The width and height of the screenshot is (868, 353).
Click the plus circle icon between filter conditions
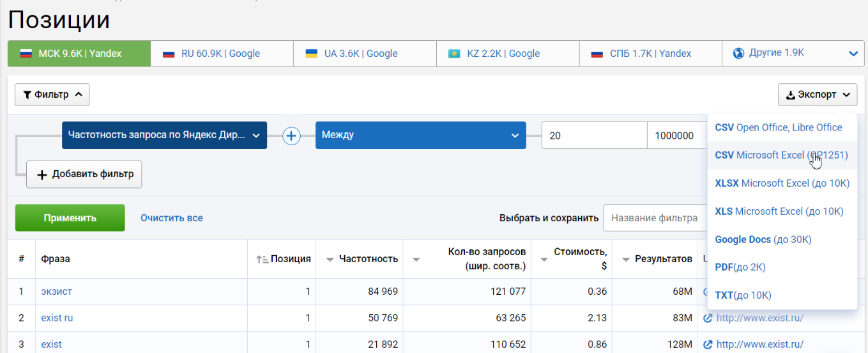292,136
